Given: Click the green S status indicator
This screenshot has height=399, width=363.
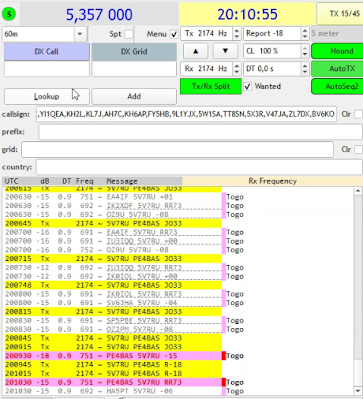Looking at the screenshot, I should (x=9, y=14).
